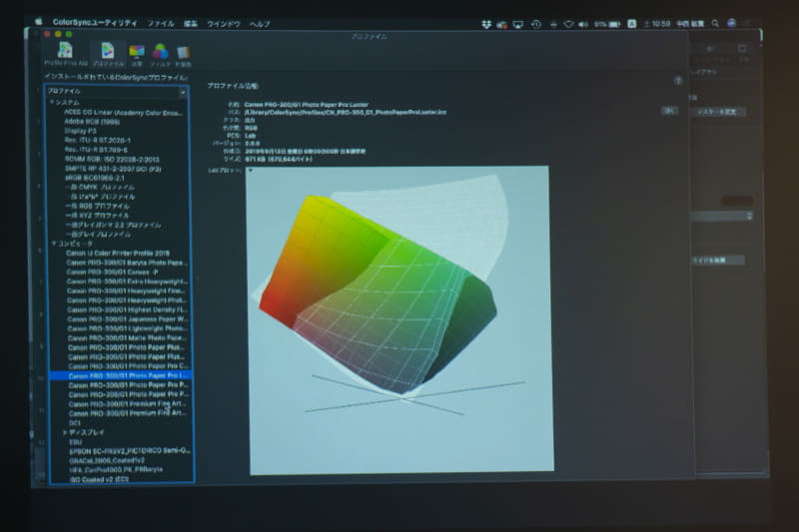799x532 pixels.
Task: Click the battery status icon
Action: 614,24
